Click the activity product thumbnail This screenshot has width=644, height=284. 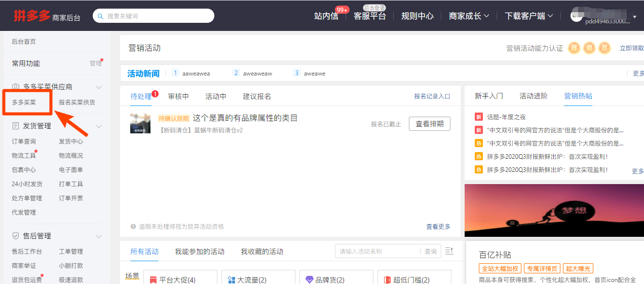140,123
